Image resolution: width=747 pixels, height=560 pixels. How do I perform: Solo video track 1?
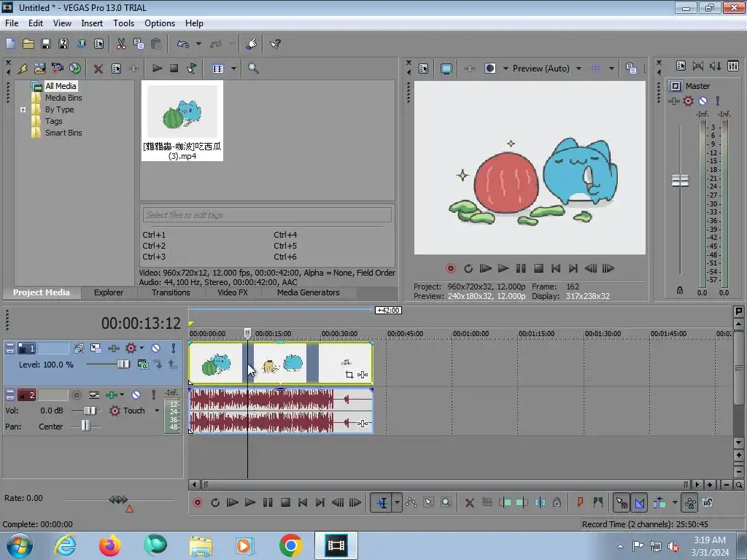173,349
